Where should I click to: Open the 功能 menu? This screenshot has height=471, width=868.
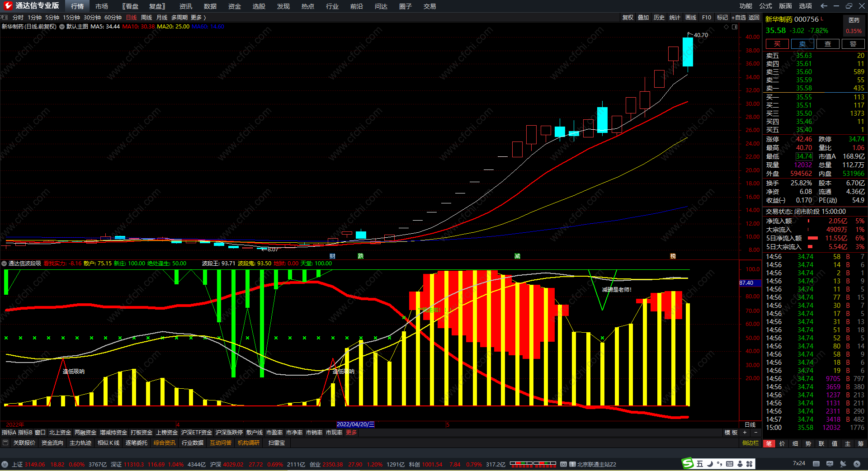pos(746,6)
